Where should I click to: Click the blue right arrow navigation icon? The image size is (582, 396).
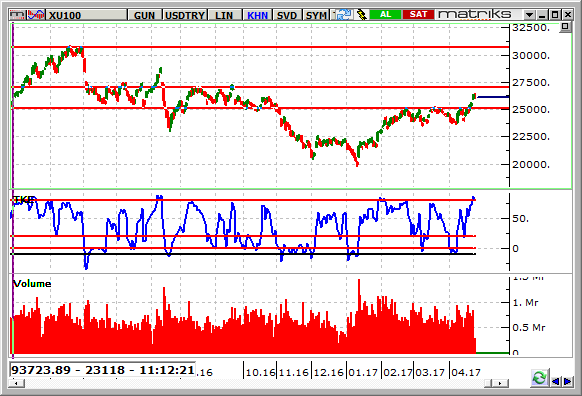pyautogui.click(x=568, y=381)
